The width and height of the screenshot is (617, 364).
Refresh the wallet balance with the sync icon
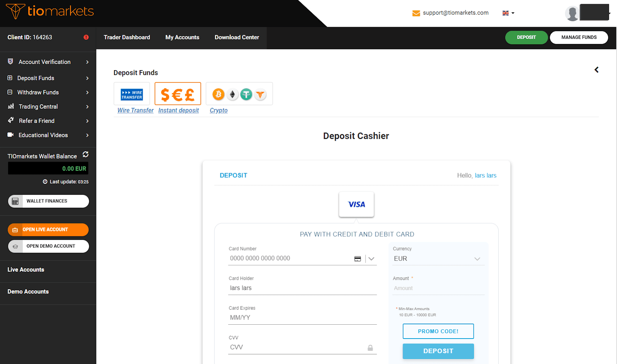pos(86,154)
